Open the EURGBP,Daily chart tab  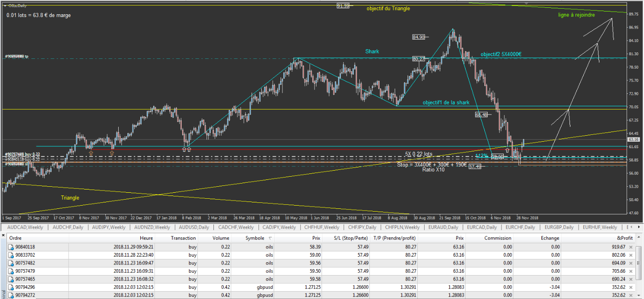click(558, 227)
